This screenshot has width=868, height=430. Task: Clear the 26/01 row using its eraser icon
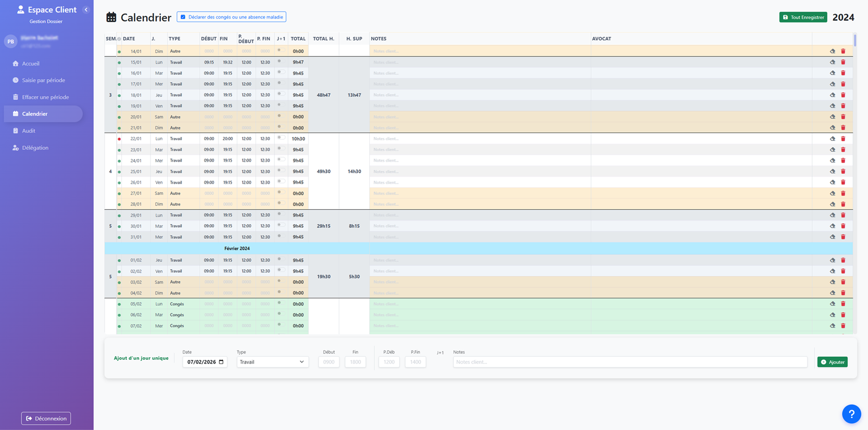pyautogui.click(x=832, y=182)
